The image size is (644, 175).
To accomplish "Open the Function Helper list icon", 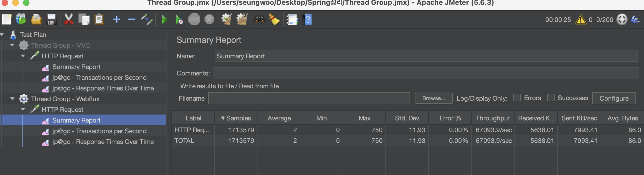I will 292,20.
